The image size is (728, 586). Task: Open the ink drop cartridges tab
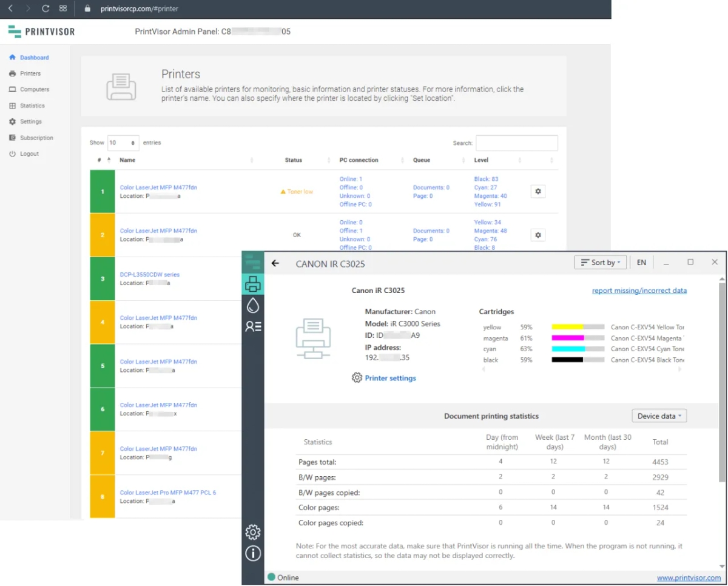tap(253, 306)
